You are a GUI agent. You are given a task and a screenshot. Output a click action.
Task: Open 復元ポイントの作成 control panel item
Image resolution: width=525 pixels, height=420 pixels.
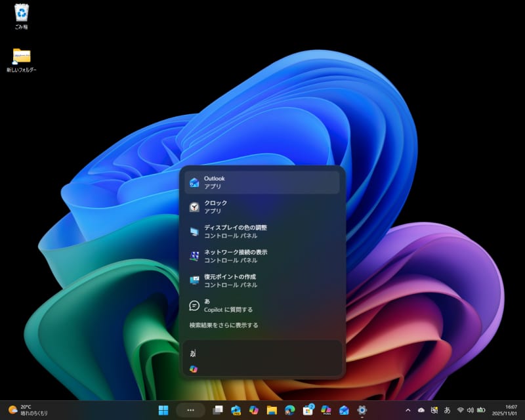click(x=262, y=281)
